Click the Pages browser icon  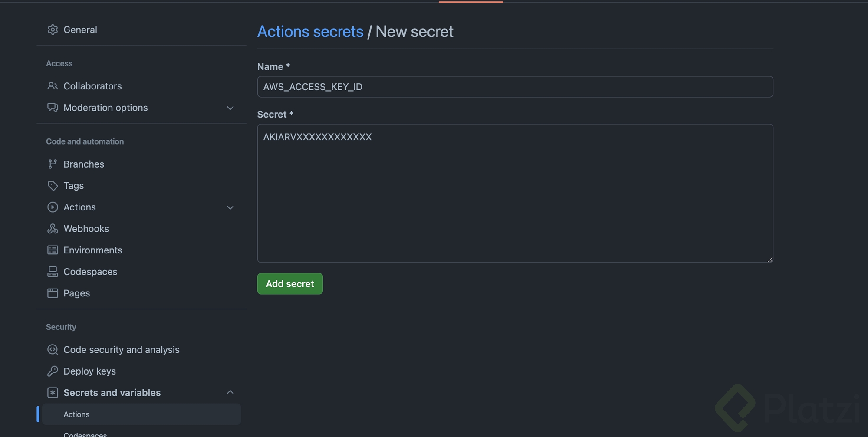(x=53, y=293)
